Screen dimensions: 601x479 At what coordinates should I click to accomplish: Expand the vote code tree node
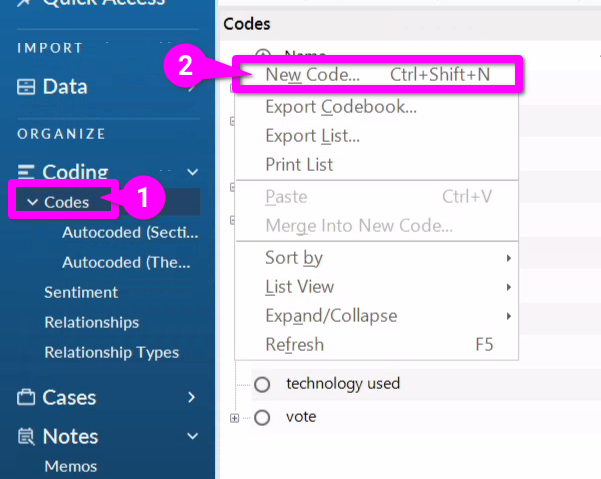(x=235, y=418)
